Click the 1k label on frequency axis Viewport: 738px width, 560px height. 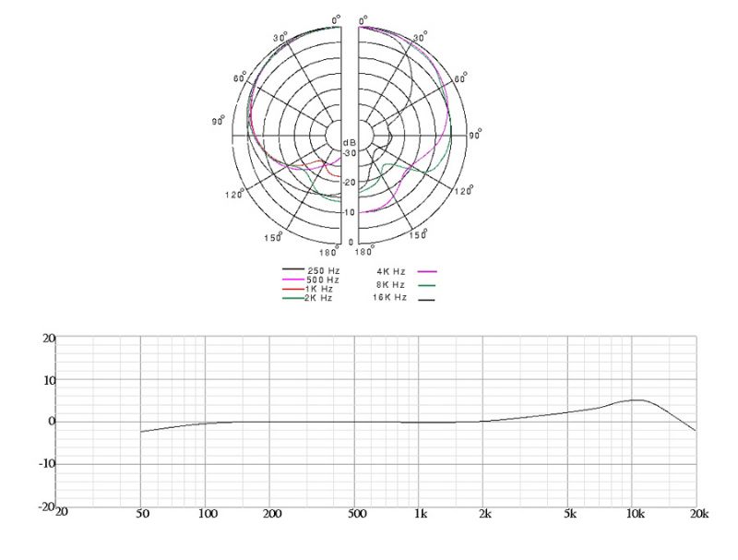click(x=420, y=513)
